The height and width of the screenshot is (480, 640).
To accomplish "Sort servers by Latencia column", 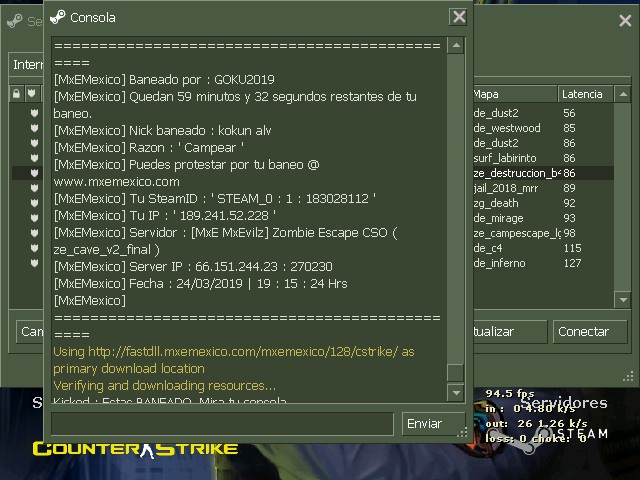I will click(x=585, y=94).
